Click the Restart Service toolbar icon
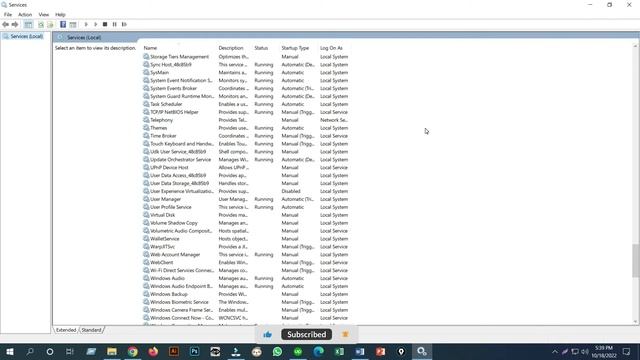 (x=124, y=24)
